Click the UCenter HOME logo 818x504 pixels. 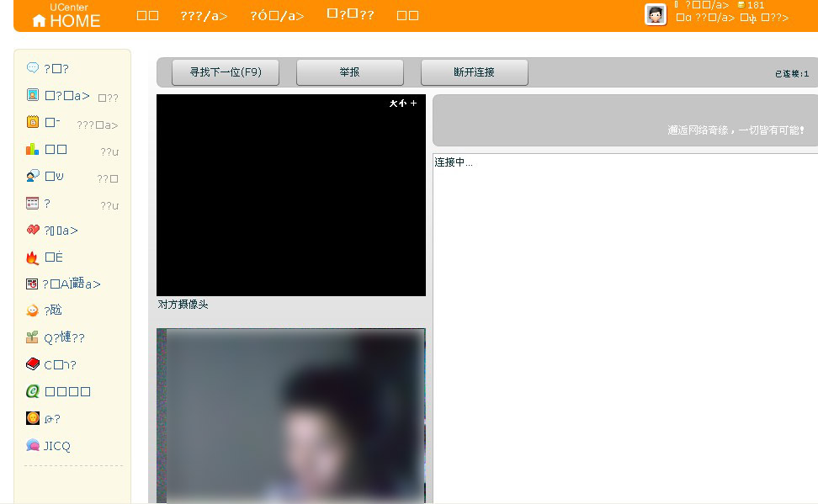66,16
